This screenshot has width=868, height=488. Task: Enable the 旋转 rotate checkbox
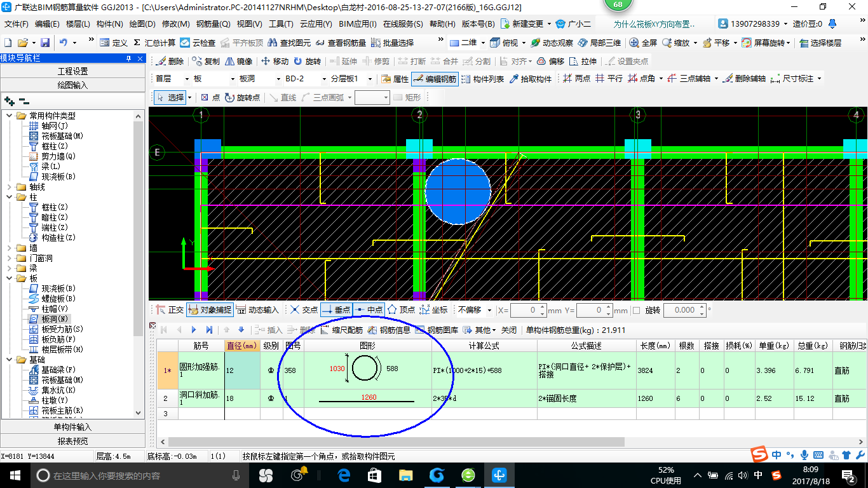[637, 310]
